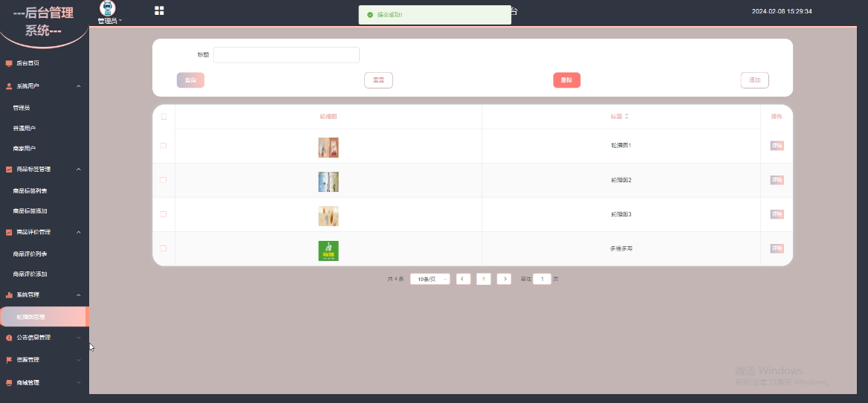Click the 商品标签管理 chart icon

tap(9, 170)
